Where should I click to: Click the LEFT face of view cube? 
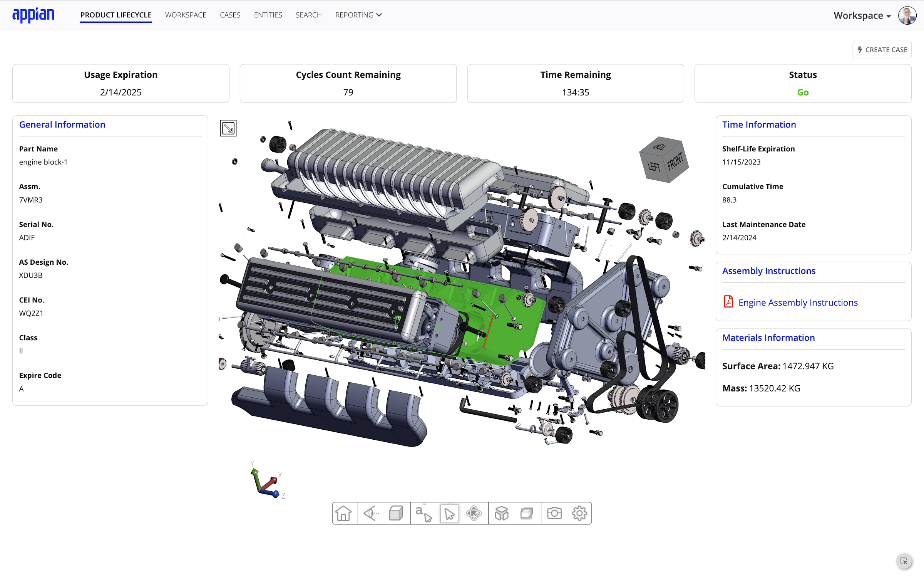pos(654,166)
